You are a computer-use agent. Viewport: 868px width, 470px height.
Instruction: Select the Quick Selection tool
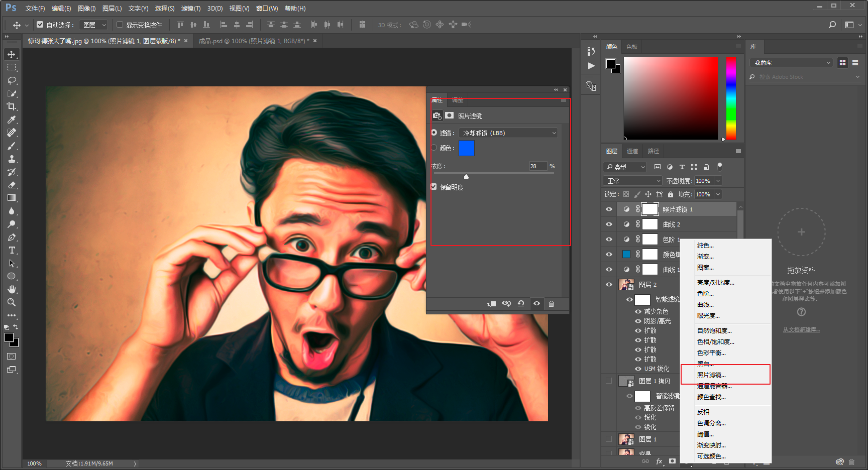click(12, 93)
